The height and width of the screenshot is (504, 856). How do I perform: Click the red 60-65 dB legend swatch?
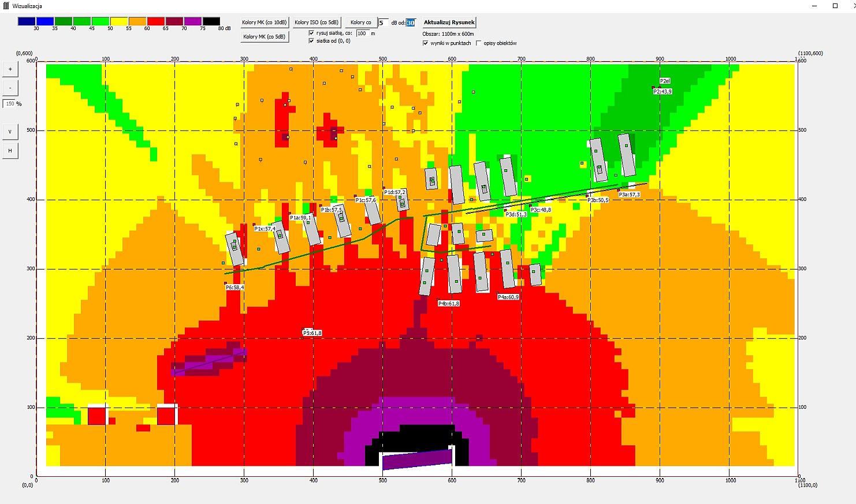156,21
